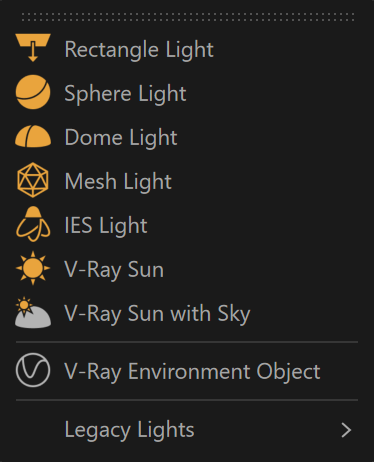The image size is (374, 462).
Task: Add a Dome Light via its label
Action: point(121,137)
